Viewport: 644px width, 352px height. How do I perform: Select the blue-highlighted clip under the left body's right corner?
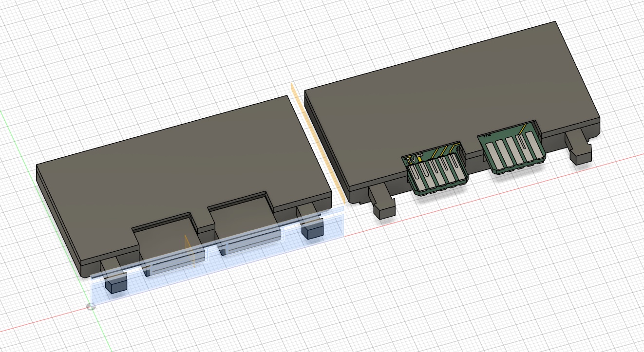coord(313,229)
